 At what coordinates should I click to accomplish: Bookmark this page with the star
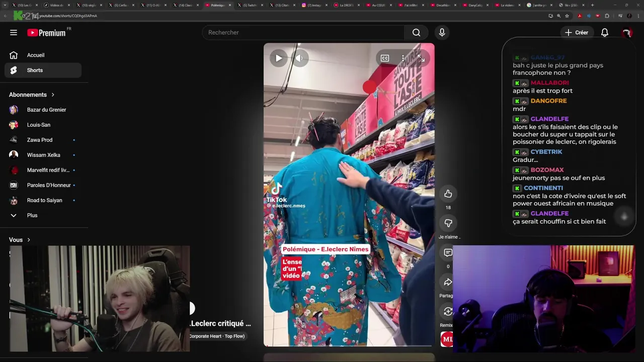click(x=567, y=16)
